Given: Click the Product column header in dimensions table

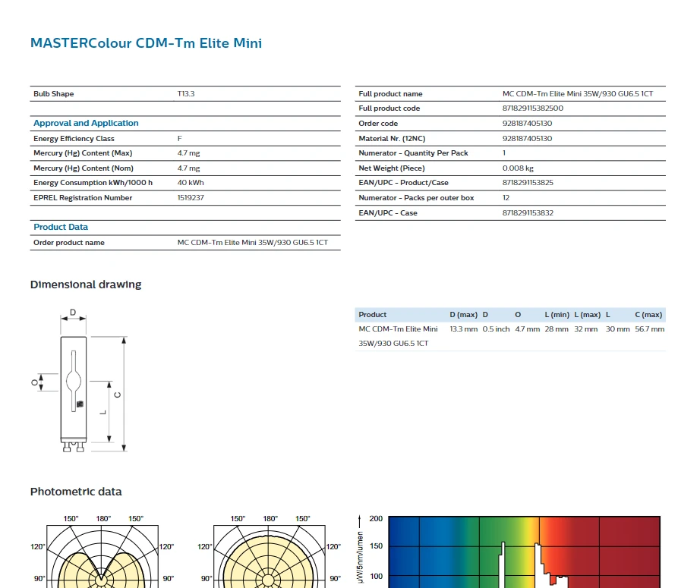Looking at the screenshot, I should coord(373,315).
